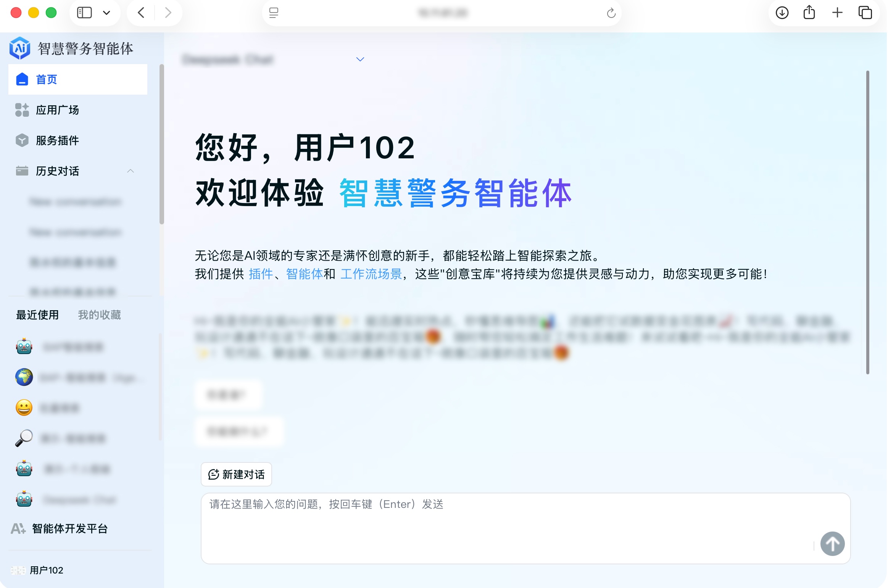888x588 pixels.
Task: Select the globe agent in recent list
Action: pos(24,377)
